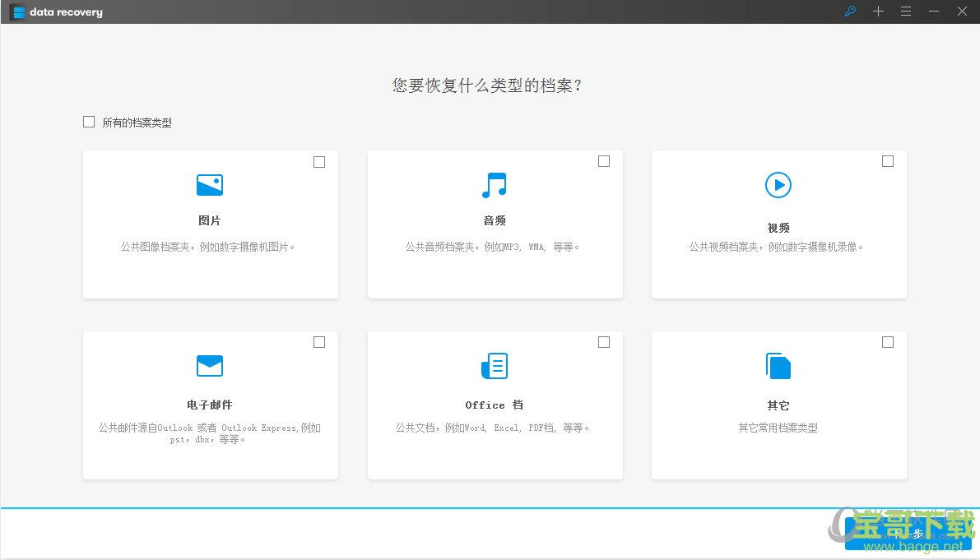Check the 视频 card checkbox
980x560 pixels.
tap(888, 161)
